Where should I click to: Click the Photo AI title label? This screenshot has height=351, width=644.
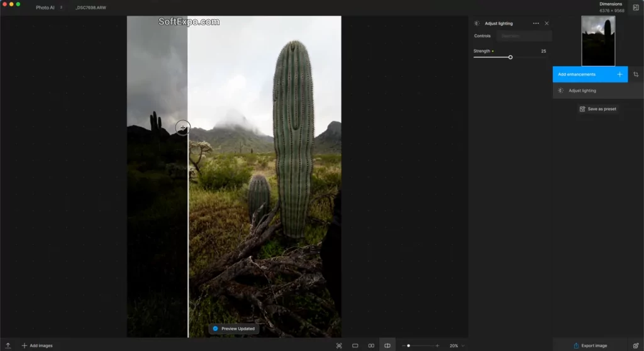click(45, 8)
